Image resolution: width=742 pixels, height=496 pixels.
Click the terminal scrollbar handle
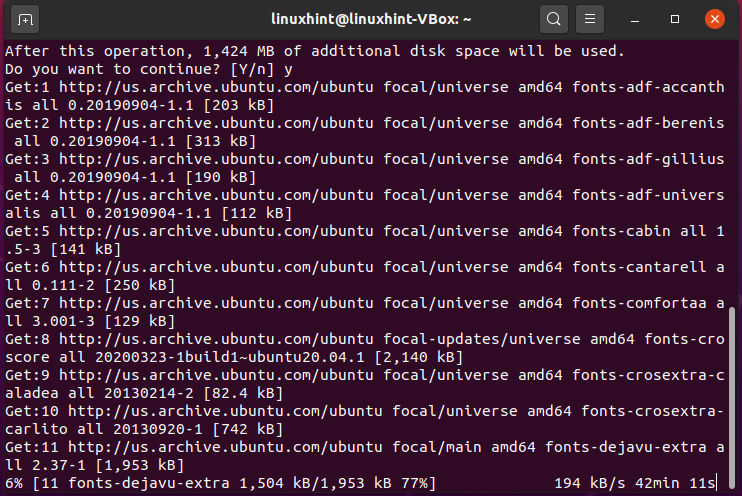click(733, 397)
